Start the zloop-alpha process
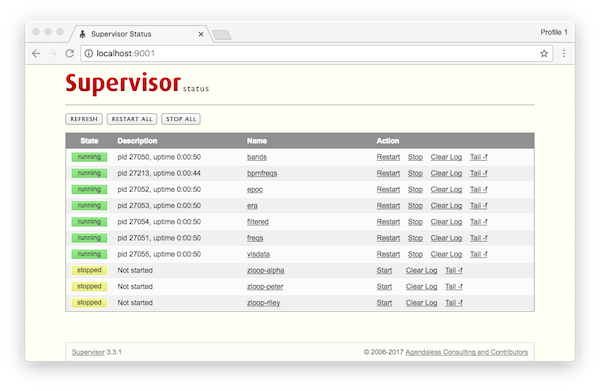600x391 pixels. (384, 270)
